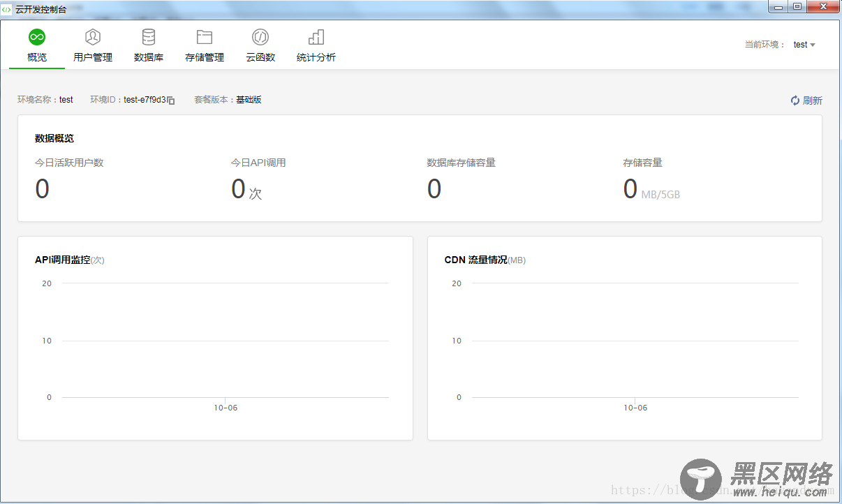
Task: Click the CDN 流量情况 chart title
Action: coord(475,260)
